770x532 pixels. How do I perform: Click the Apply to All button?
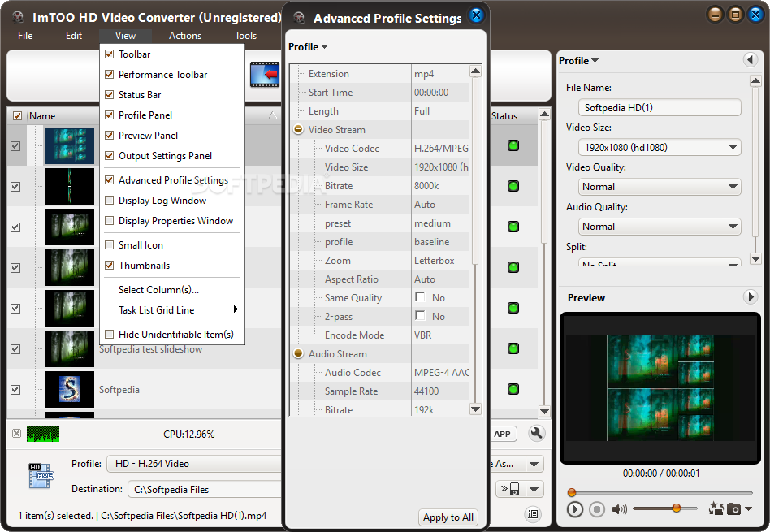448,517
